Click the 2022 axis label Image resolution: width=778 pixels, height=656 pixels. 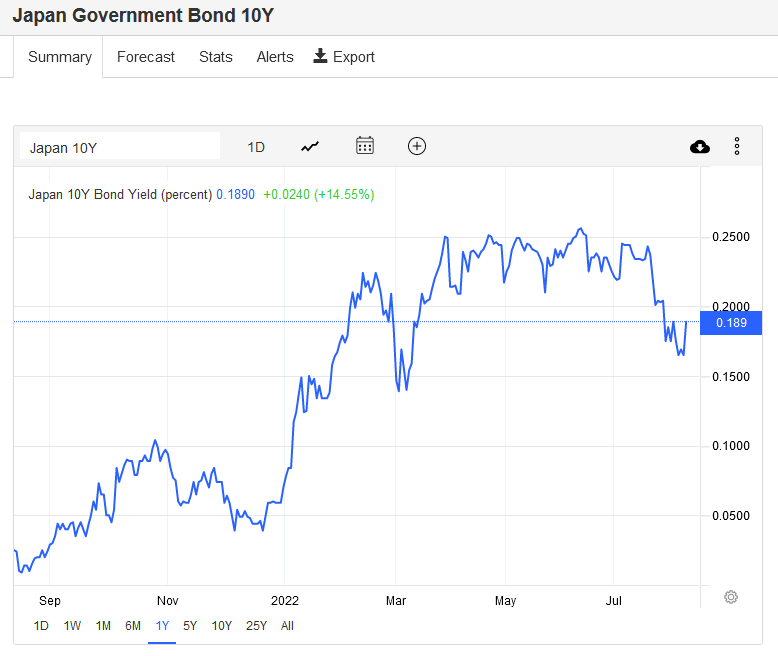coord(285,601)
